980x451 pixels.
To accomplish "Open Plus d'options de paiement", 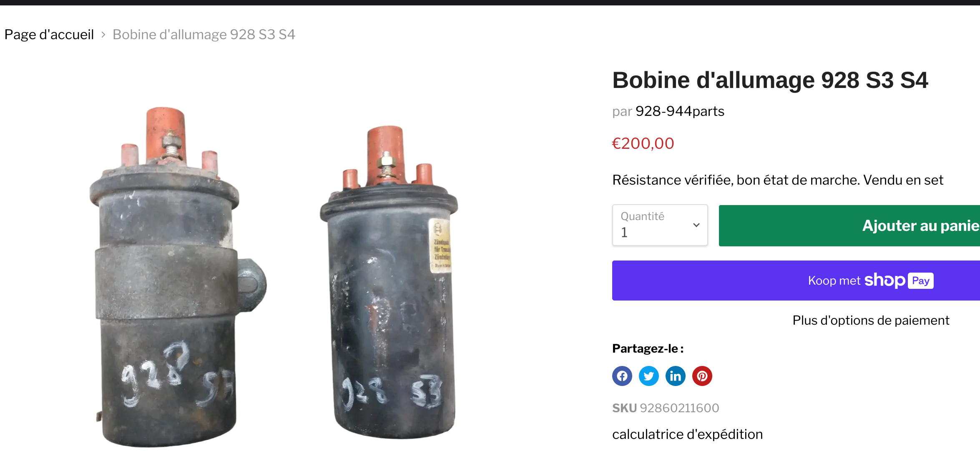I will [x=871, y=320].
